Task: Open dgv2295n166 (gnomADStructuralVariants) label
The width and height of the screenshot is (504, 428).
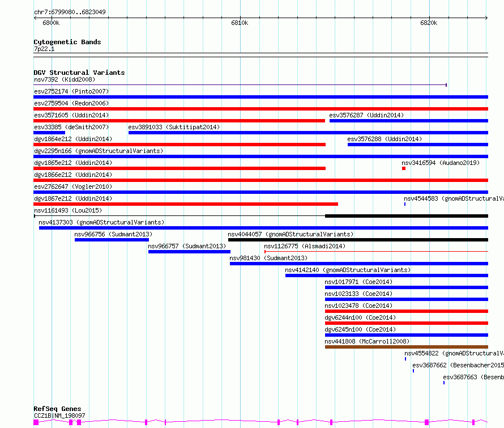Action: coord(99,151)
